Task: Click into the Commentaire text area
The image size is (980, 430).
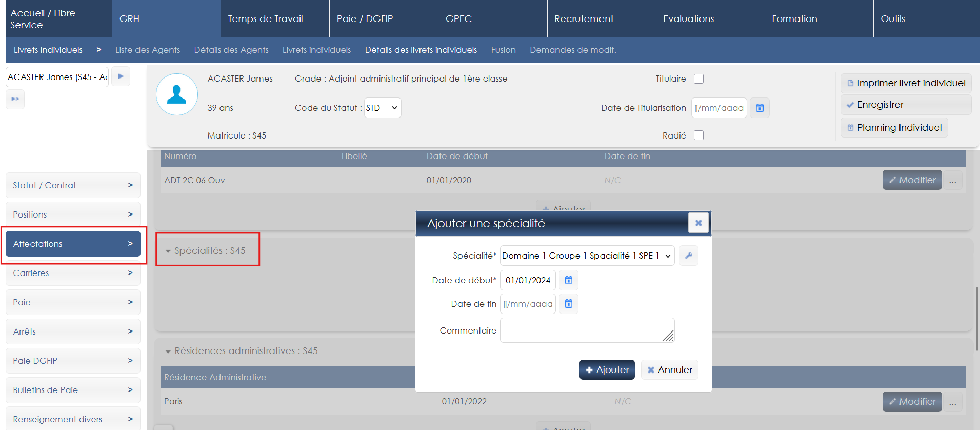Action: (x=587, y=330)
